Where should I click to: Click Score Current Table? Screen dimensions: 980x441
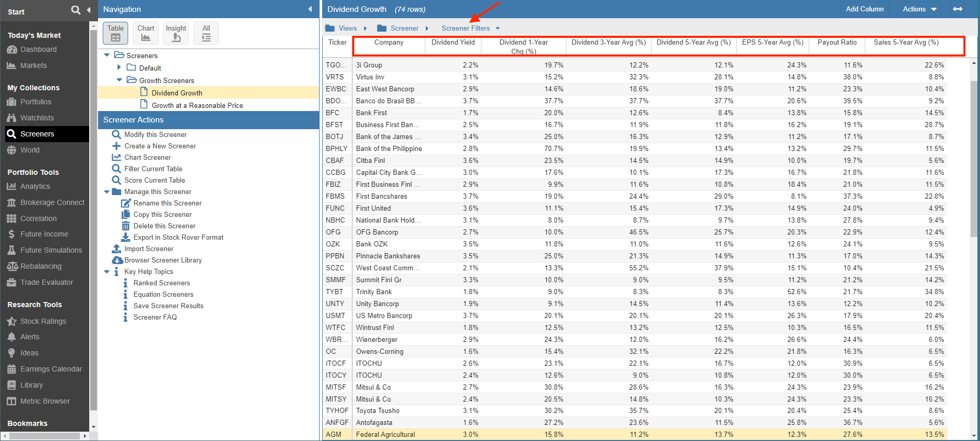[x=154, y=180]
